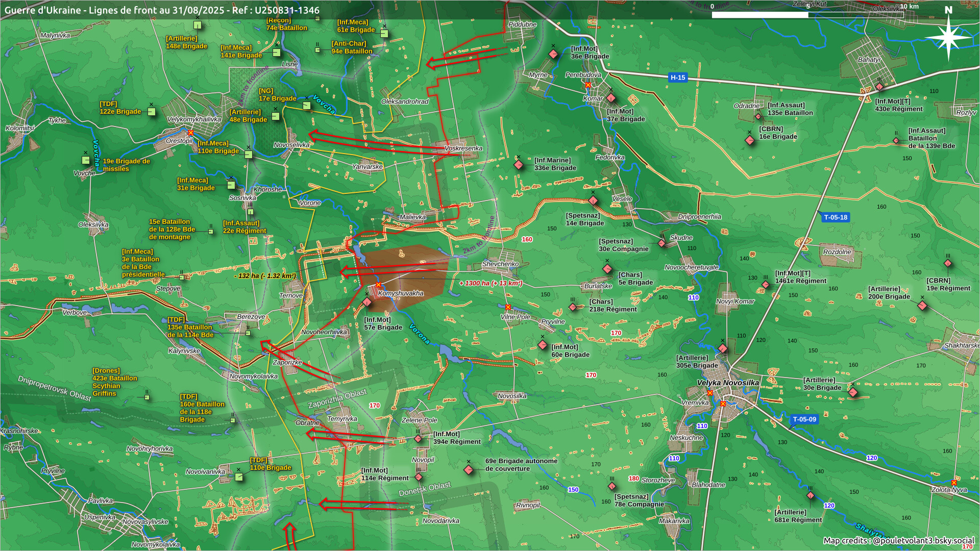Click the 17e Brigade NG green square icon
Viewport: 980px width, 551px height.
tap(306, 106)
